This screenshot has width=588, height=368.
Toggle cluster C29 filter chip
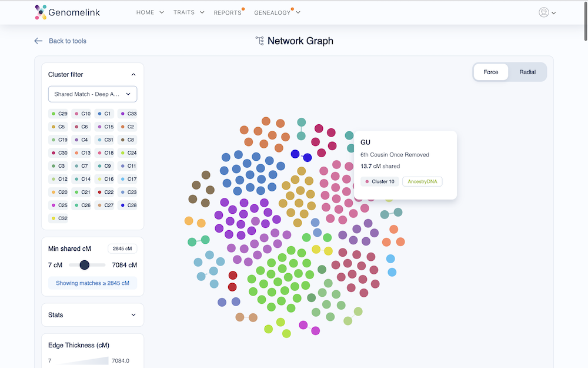pos(58,114)
